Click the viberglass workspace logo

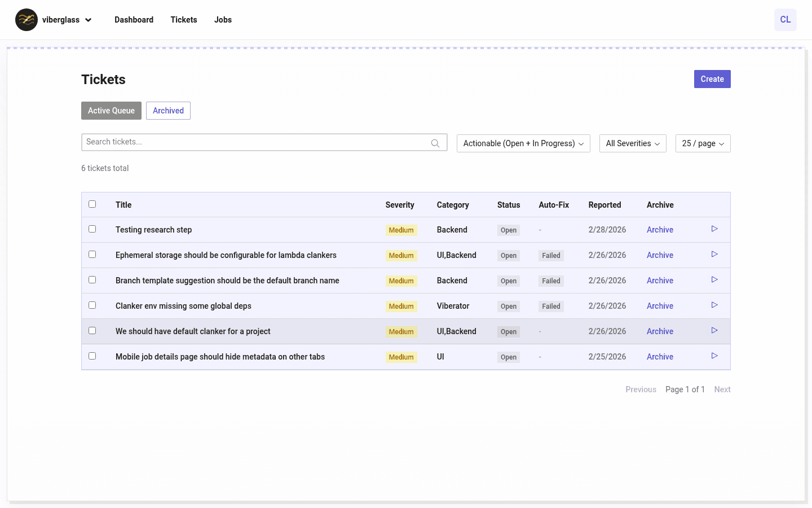click(x=27, y=20)
